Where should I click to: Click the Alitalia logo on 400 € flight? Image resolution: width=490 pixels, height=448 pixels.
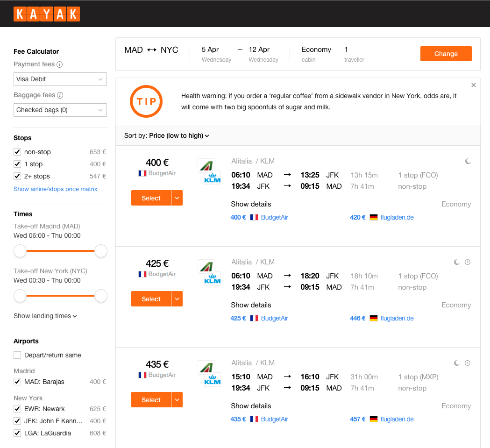pyautogui.click(x=206, y=165)
